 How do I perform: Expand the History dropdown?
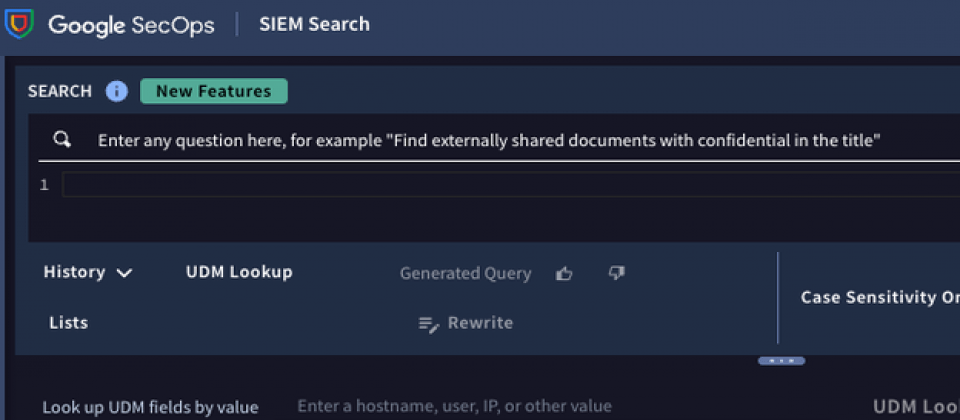(x=88, y=272)
